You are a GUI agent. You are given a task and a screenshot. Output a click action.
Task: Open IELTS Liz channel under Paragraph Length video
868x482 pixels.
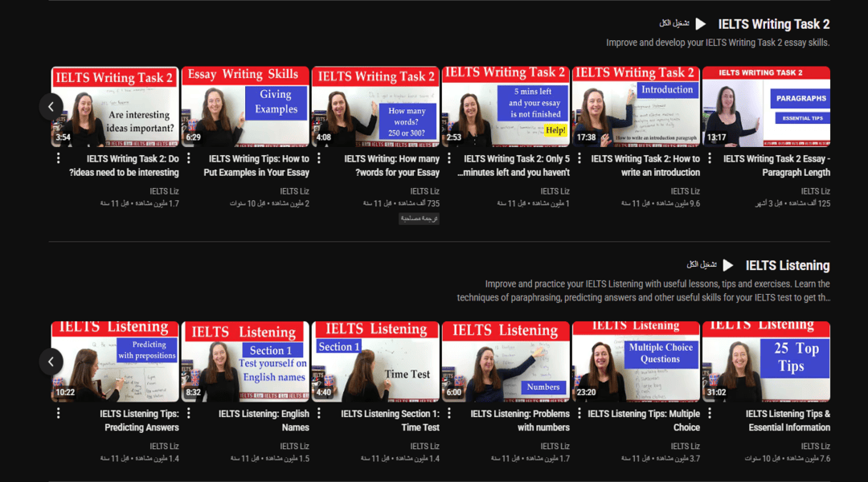pos(815,191)
